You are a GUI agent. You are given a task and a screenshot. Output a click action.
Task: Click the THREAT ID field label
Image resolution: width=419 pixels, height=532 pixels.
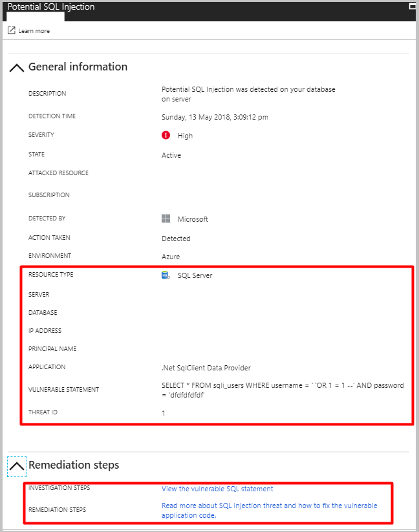43,412
